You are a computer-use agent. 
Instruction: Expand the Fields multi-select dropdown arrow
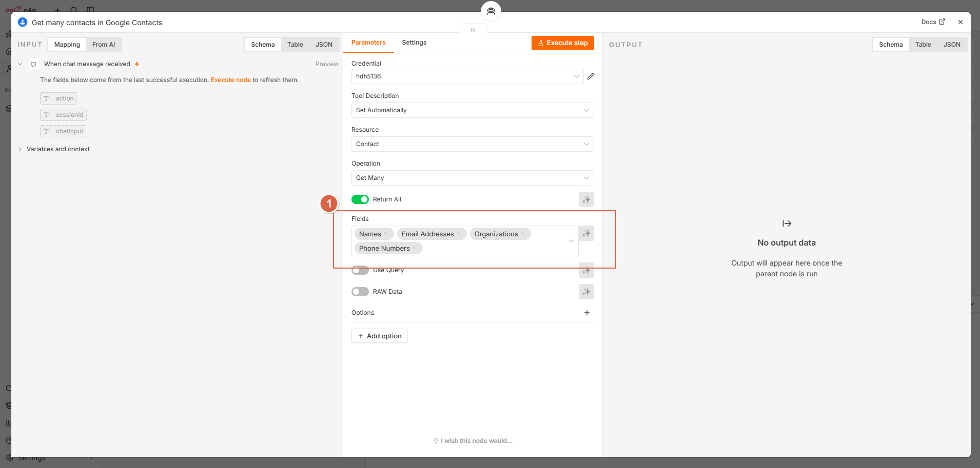[x=571, y=241]
